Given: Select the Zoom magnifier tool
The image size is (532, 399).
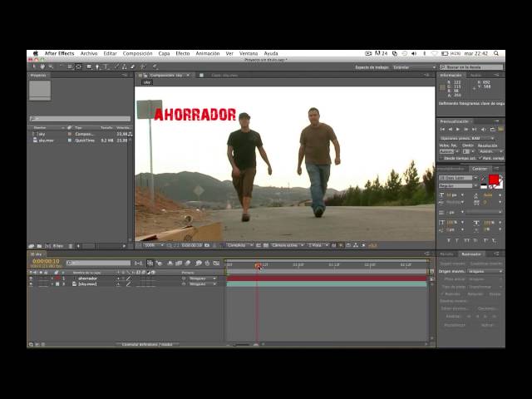Looking at the screenshot, I should tap(51, 66).
